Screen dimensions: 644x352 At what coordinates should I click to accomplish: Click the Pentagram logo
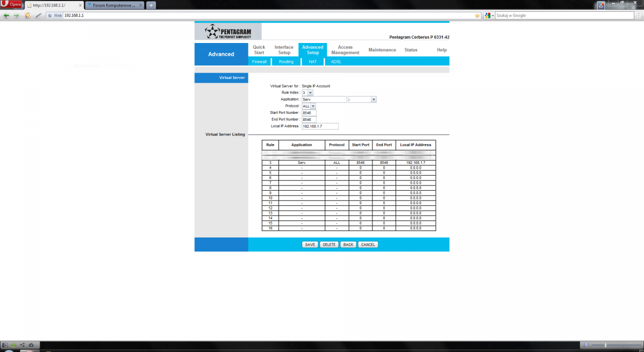tap(228, 32)
